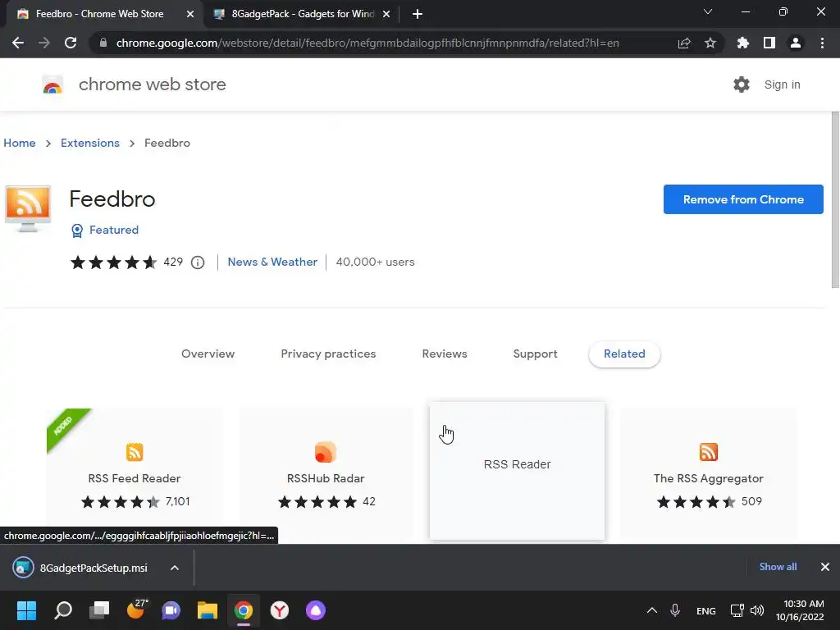Open Task View on the taskbar
This screenshot has height=630, width=840.
pyautogui.click(x=99, y=610)
